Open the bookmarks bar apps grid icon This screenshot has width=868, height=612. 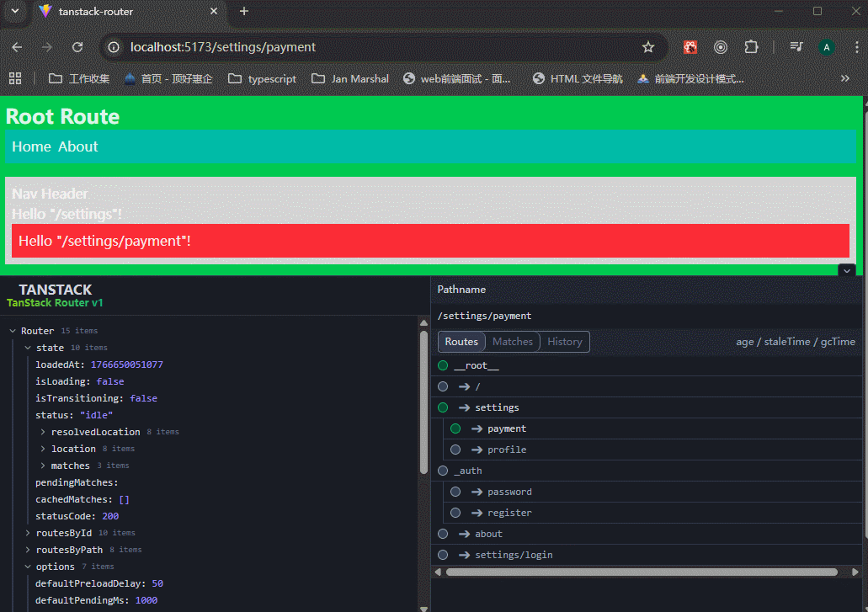pyautogui.click(x=15, y=78)
